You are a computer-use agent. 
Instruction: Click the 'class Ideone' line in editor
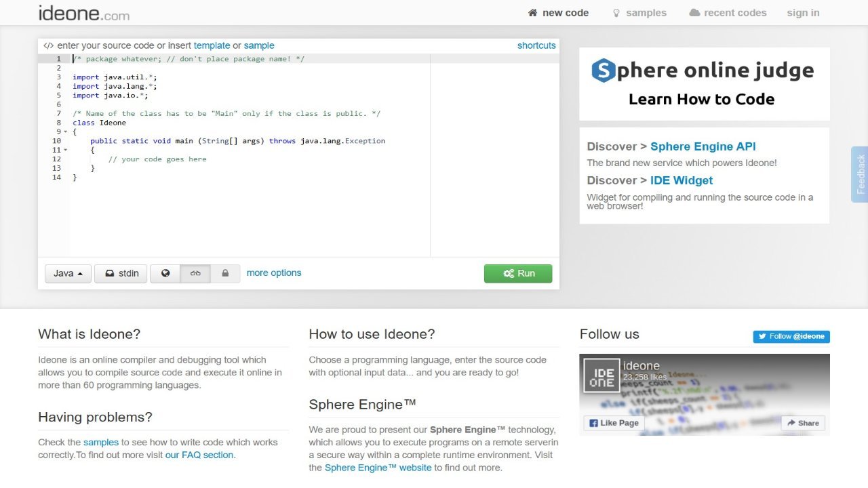pyautogui.click(x=99, y=123)
